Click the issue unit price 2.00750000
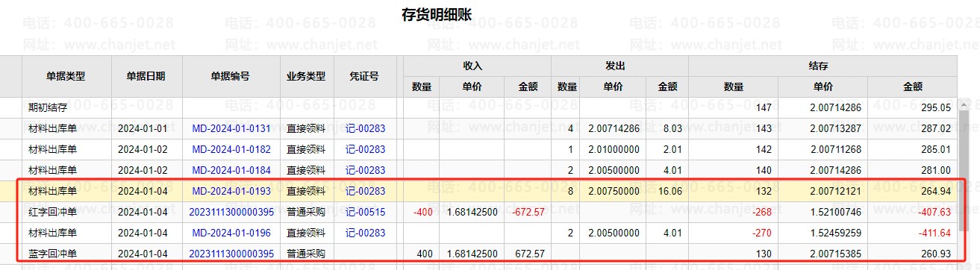Viewport: 980px width, 270px height. pos(614,191)
